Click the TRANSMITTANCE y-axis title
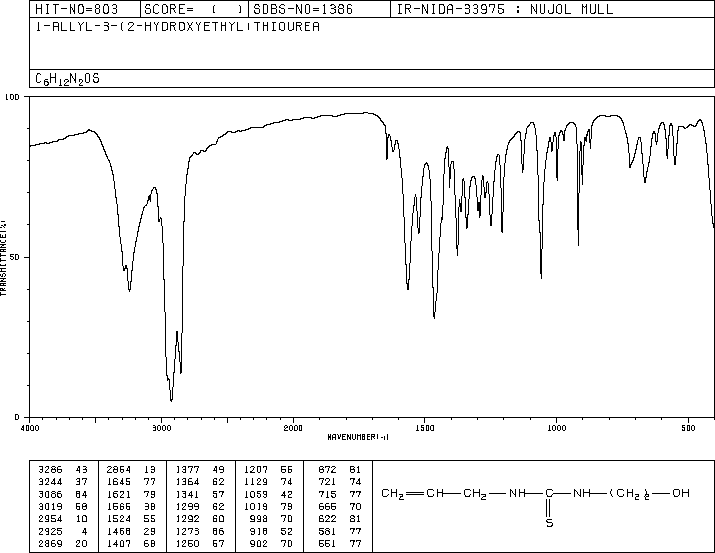 click(x=3, y=258)
